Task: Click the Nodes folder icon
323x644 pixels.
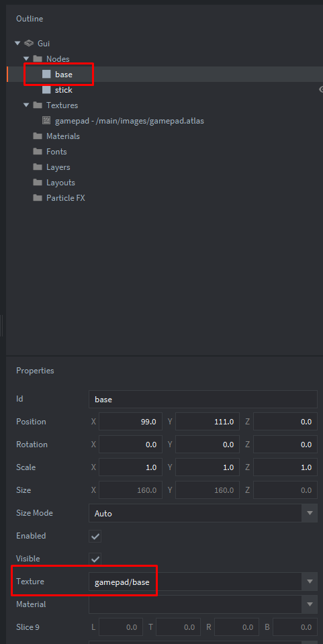Action: [38, 58]
